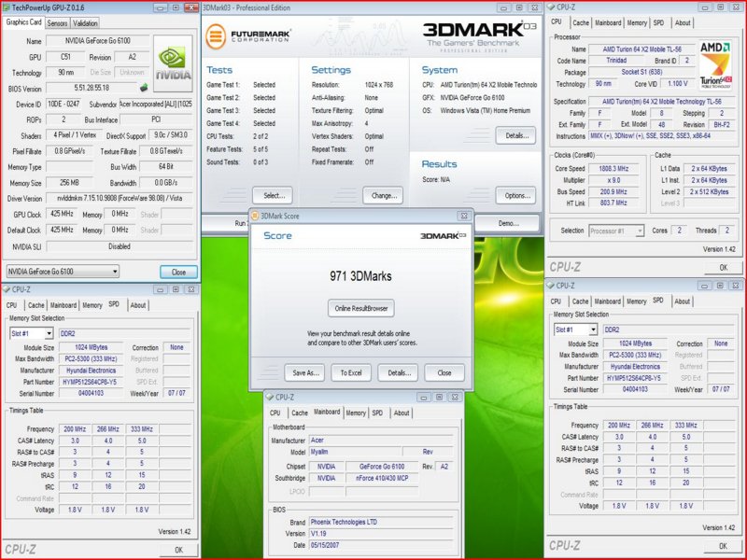Click the Part Number HYMP512S64CP8-Y5 in bottom-left CPU-Z

(x=91, y=382)
